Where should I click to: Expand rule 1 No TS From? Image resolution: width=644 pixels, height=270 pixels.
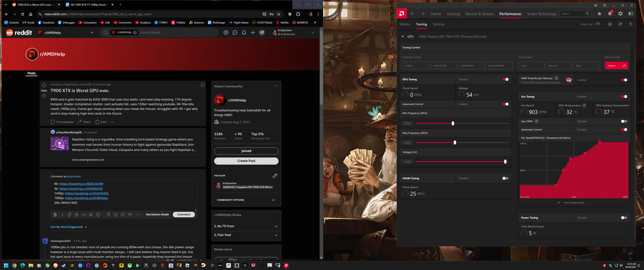point(246,226)
